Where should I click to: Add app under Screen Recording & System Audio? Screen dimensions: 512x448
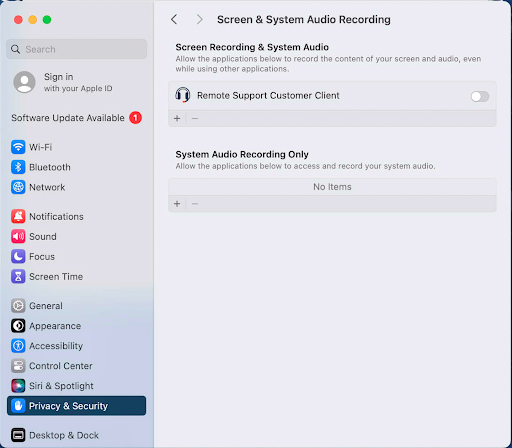[x=177, y=118]
